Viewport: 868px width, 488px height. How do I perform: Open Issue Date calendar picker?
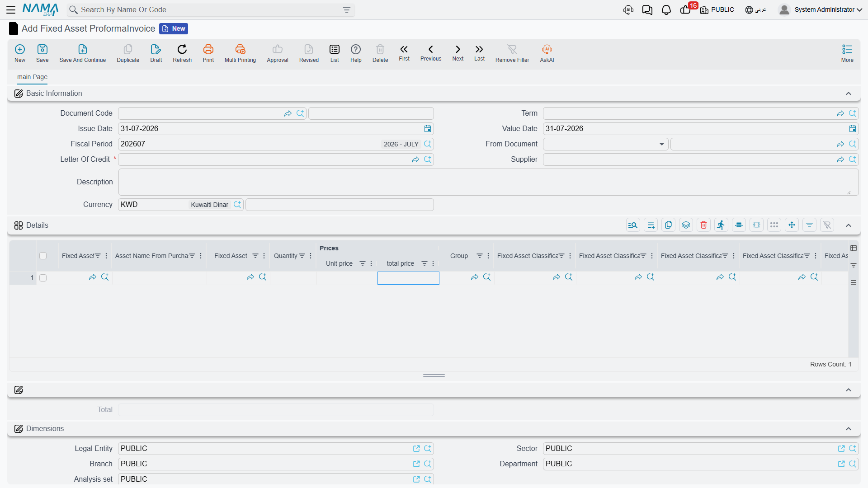click(x=428, y=129)
